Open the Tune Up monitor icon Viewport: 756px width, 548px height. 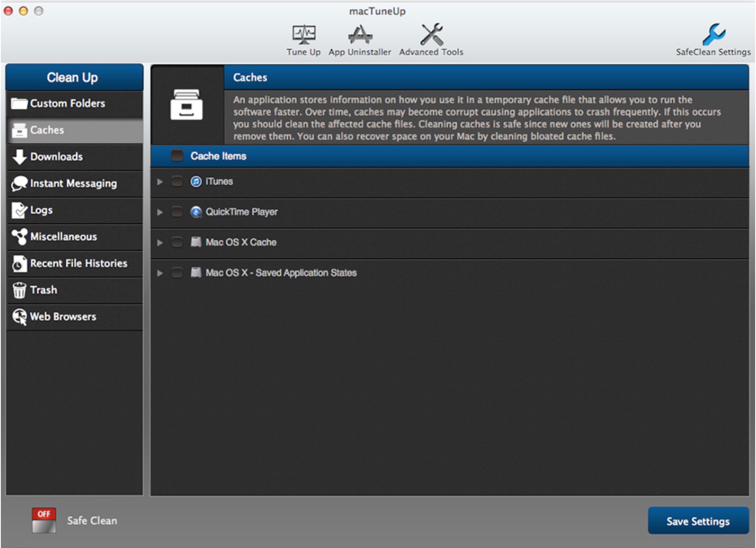[304, 34]
